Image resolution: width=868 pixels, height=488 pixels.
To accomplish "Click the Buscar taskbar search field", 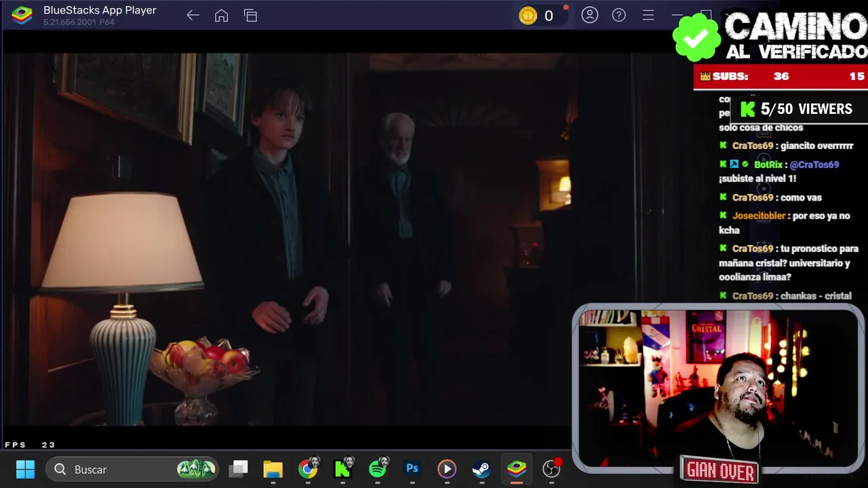I will (133, 469).
